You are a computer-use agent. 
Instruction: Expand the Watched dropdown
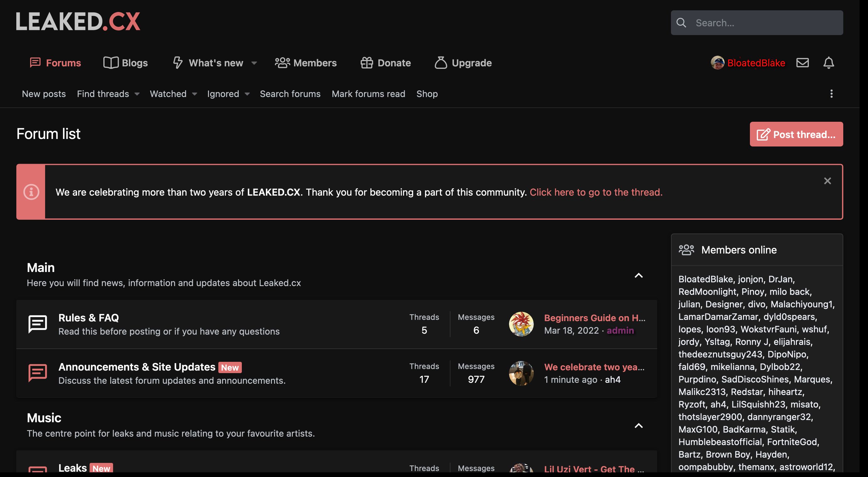point(195,94)
